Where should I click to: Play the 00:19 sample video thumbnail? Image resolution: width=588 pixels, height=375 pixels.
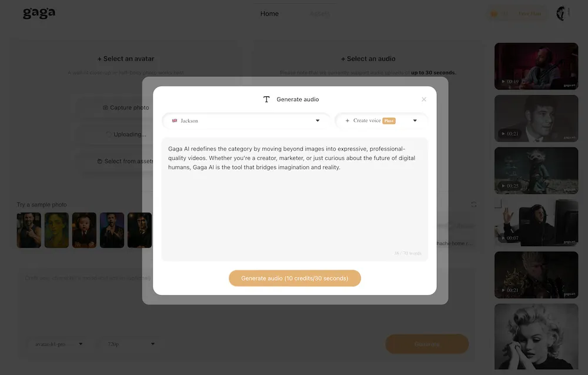[x=536, y=66]
